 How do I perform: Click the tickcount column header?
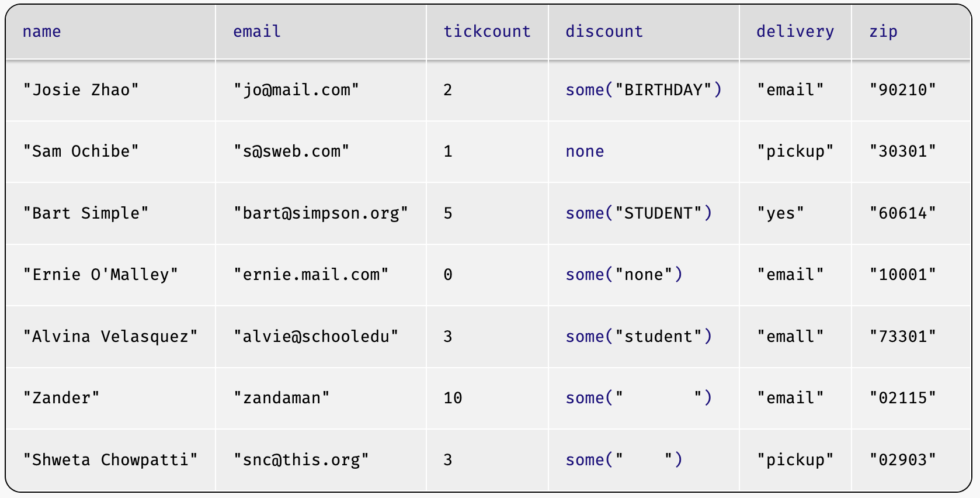click(486, 32)
